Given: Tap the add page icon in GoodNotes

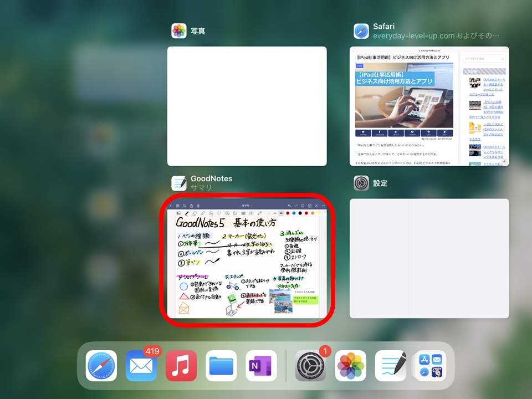Looking at the screenshot, I should [x=310, y=206].
